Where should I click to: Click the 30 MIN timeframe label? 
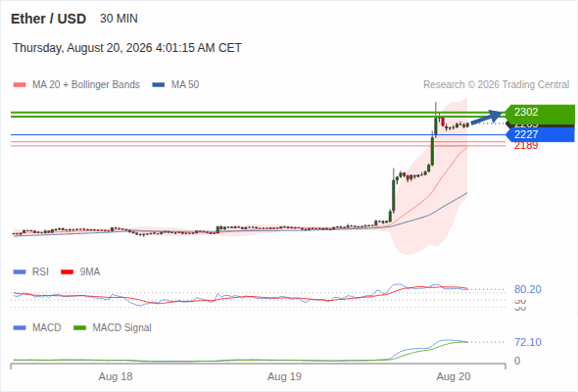pyautogui.click(x=119, y=19)
